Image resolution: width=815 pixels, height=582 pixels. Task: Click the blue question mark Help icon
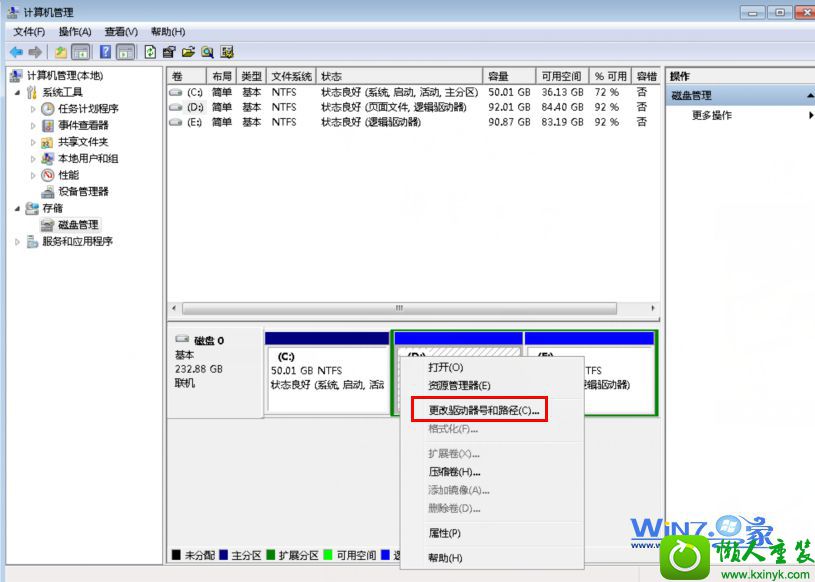(x=106, y=52)
